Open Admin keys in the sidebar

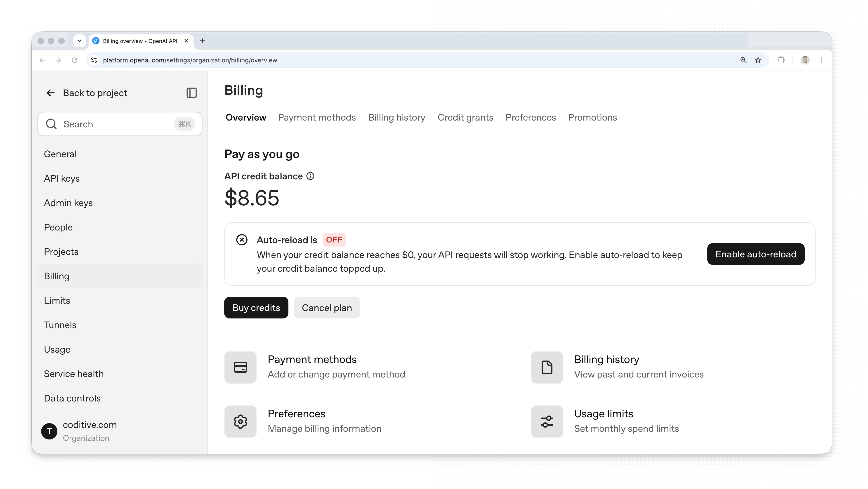click(x=120, y=203)
